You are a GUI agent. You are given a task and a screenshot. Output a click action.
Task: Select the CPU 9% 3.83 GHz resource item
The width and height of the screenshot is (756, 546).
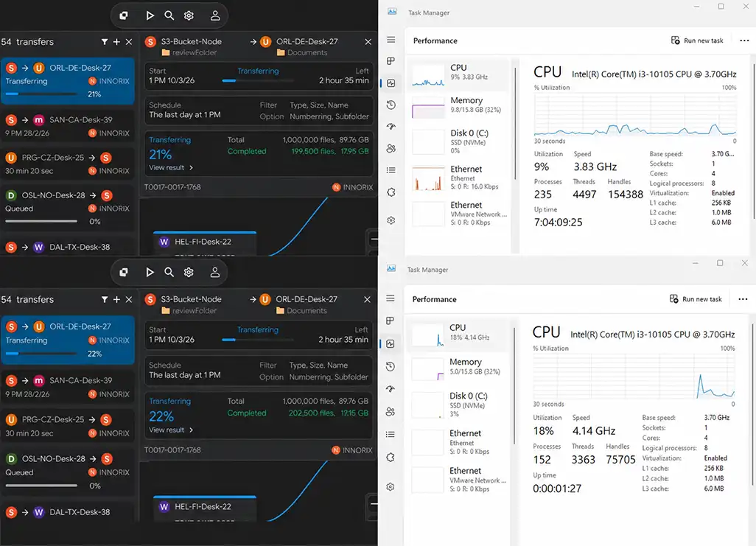pos(460,74)
